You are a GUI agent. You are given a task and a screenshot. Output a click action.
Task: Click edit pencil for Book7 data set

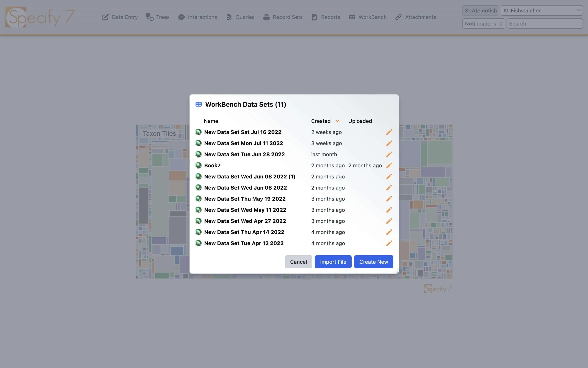pyautogui.click(x=389, y=166)
